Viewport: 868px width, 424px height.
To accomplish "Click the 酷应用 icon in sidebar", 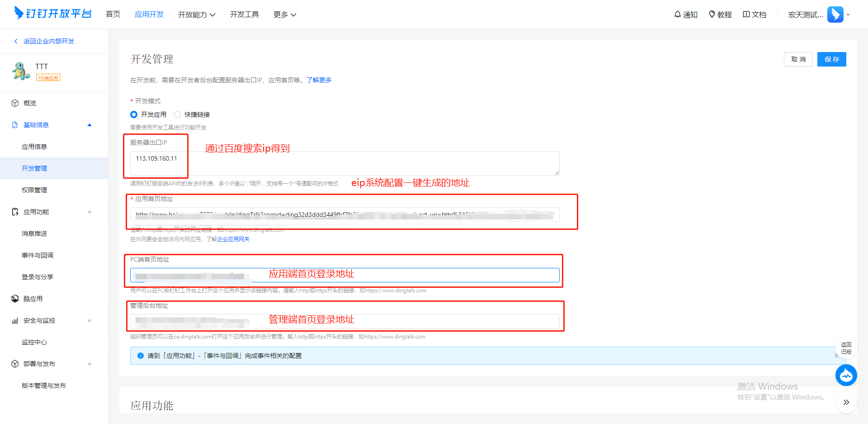I will coord(15,299).
